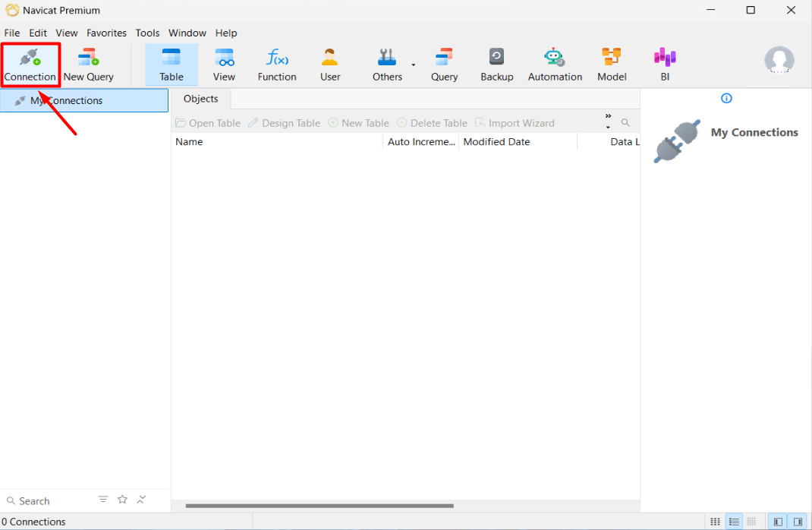This screenshot has height=530, width=812.
Task: Sort by the Name column header
Action: pyautogui.click(x=277, y=141)
